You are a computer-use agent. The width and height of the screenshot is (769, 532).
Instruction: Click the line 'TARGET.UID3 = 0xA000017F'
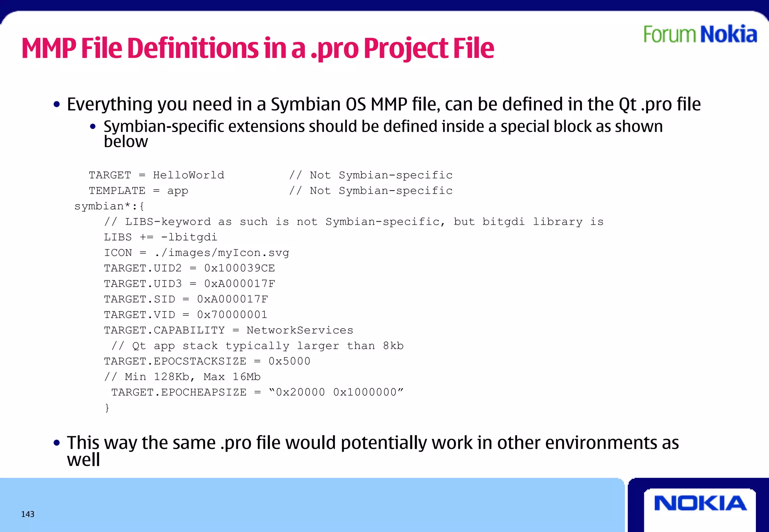pyautogui.click(x=190, y=284)
